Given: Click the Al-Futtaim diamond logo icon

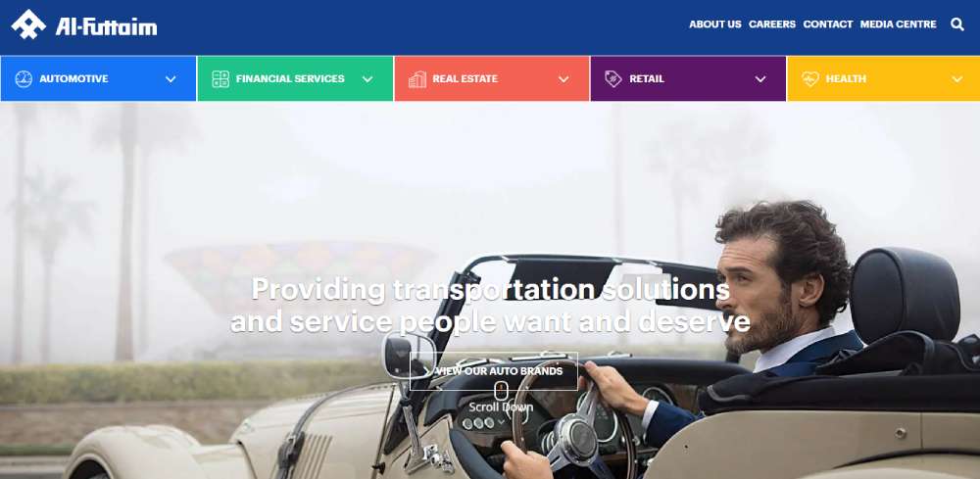Looking at the screenshot, I should pyautogui.click(x=28, y=24).
